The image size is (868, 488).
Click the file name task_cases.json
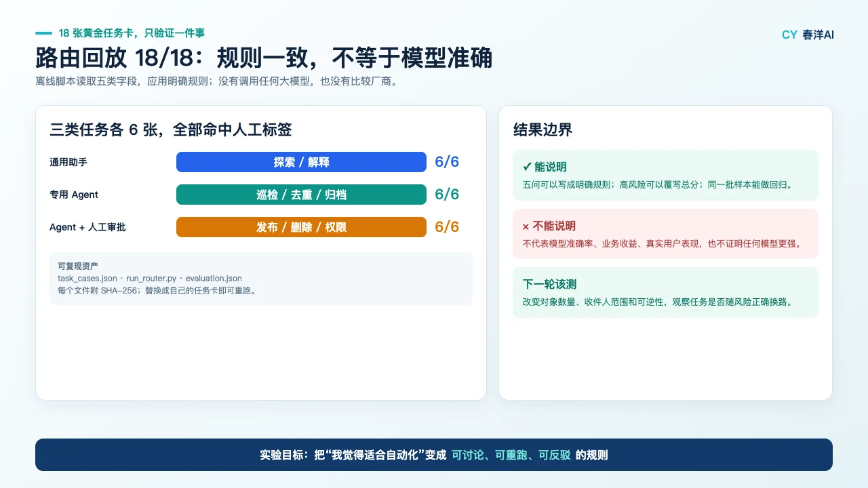pos(87,279)
